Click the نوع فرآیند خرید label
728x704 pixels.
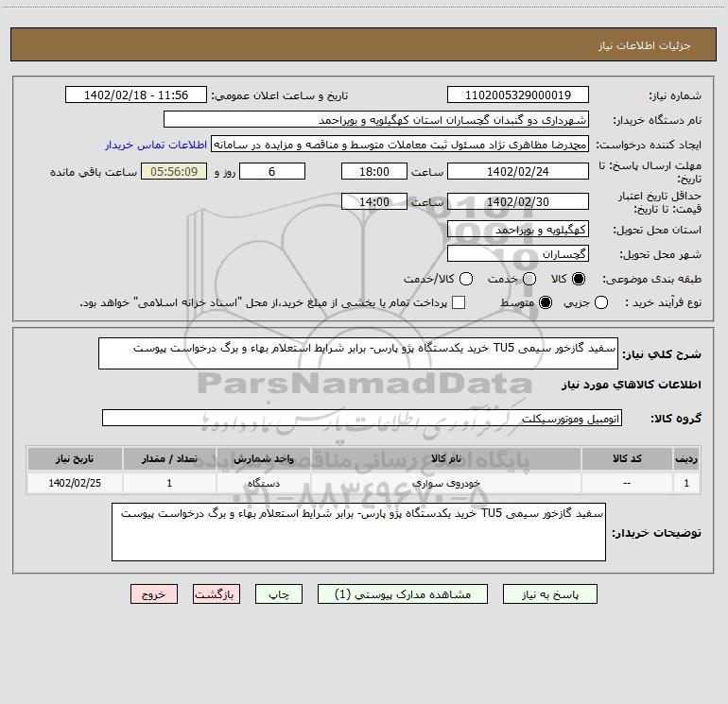pos(663,302)
